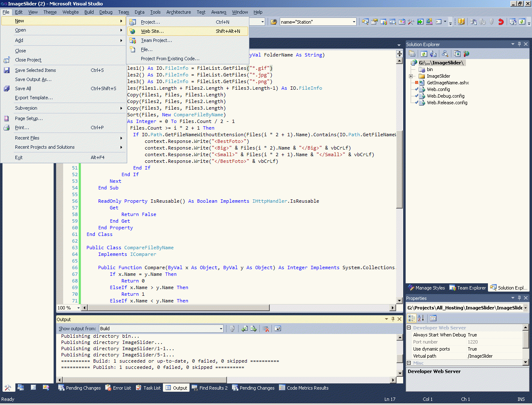
Task: Choose Web Site... from the New submenu
Action: pyautogui.click(x=152, y=31)
